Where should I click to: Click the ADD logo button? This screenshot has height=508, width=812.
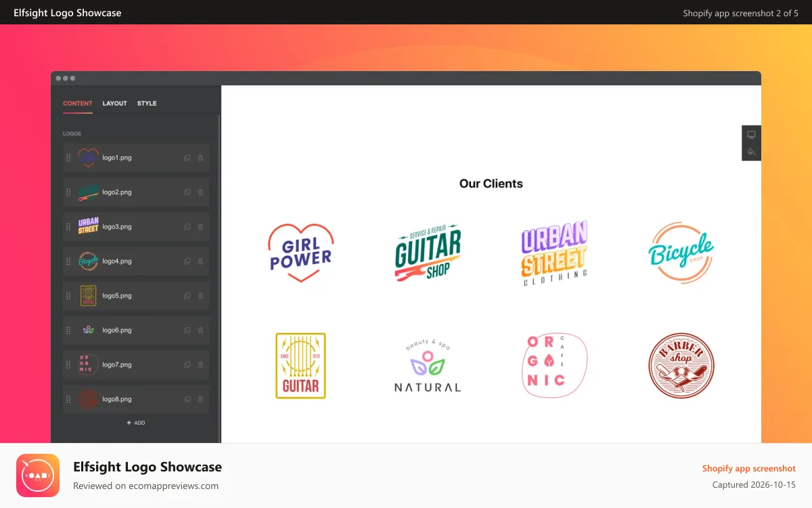click(136, 423)
